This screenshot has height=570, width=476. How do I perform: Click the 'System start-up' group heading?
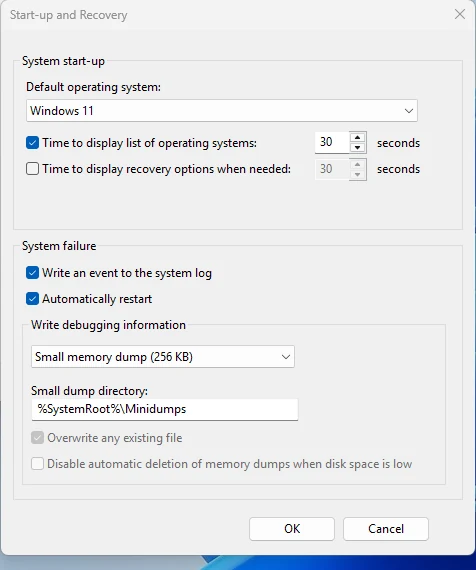[63, 61]
